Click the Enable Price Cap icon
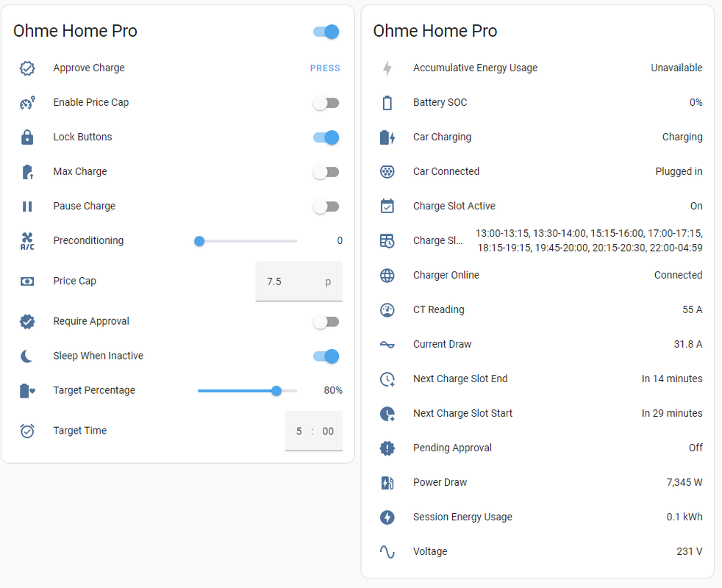The width and height of the screenshot is (722, 588). [x=27, y=103]
